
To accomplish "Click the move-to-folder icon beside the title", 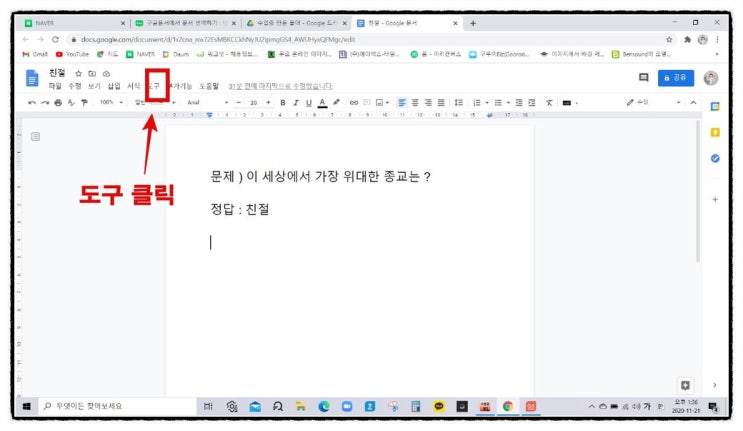I will click(x=92, y=73).
